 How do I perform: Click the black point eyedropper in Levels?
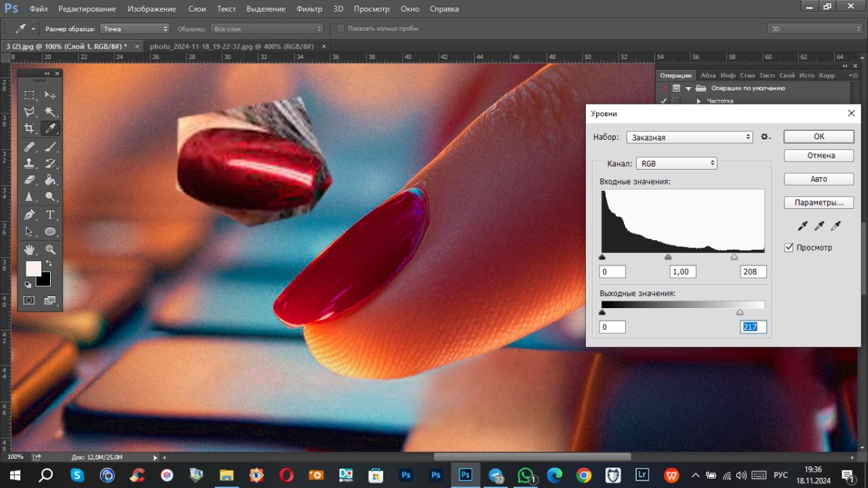(803, 225)
